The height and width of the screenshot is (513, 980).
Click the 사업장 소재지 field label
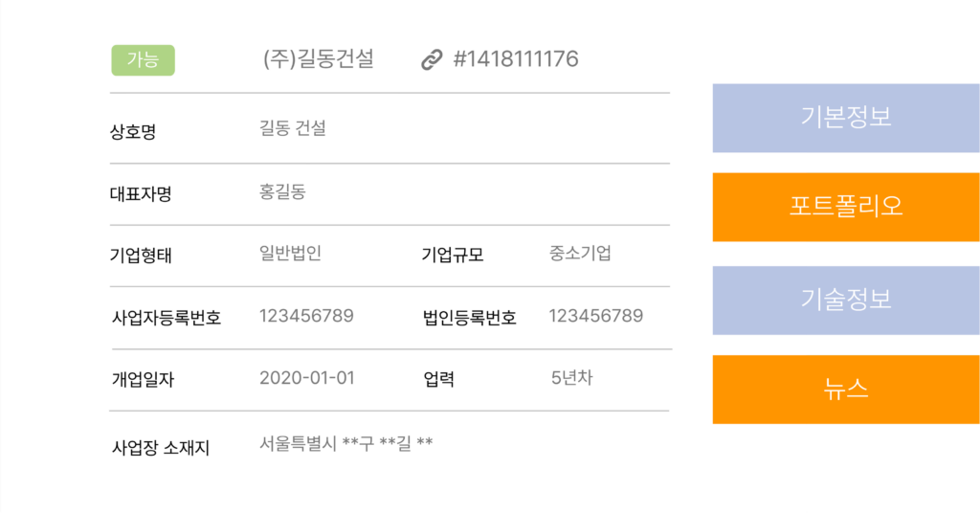160,447
